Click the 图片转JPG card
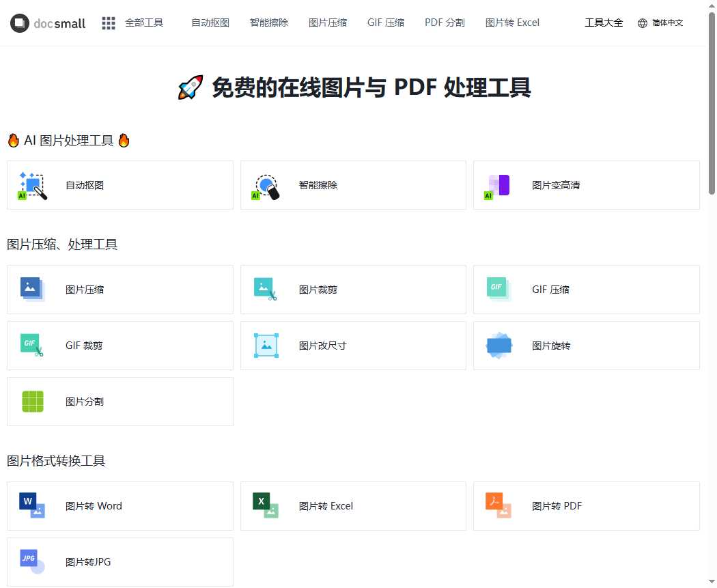This screenshot has width=717, height=588. (x=120, y=562)
